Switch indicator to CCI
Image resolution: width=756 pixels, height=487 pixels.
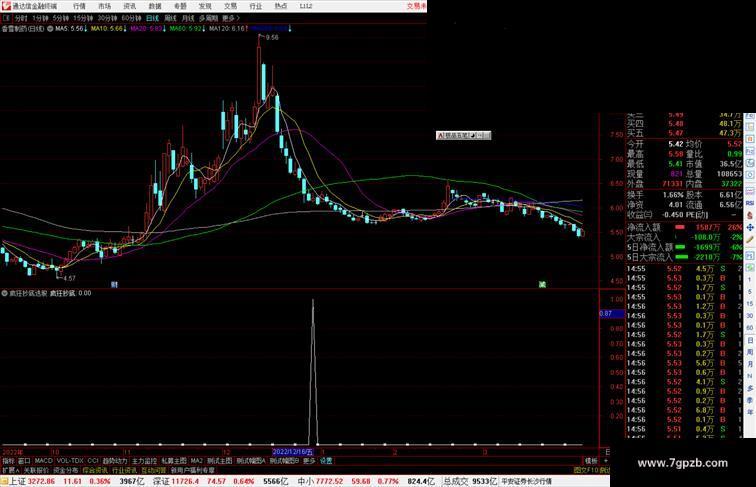pyautogui.click(x=93, y=461)
